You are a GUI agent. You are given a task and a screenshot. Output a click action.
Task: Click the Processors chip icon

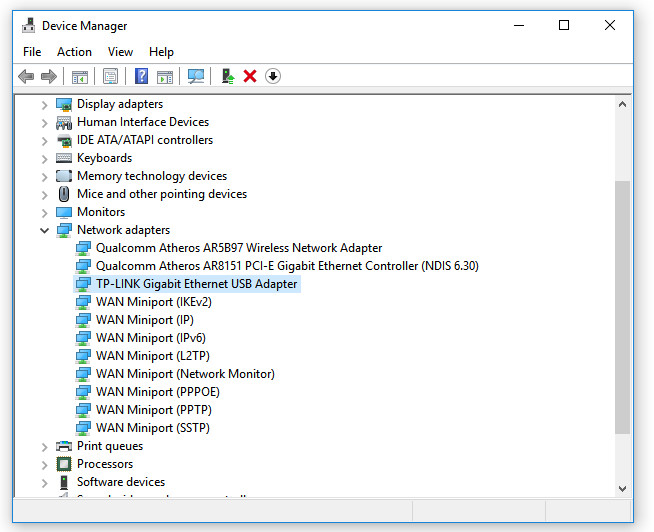coord(64,464)
